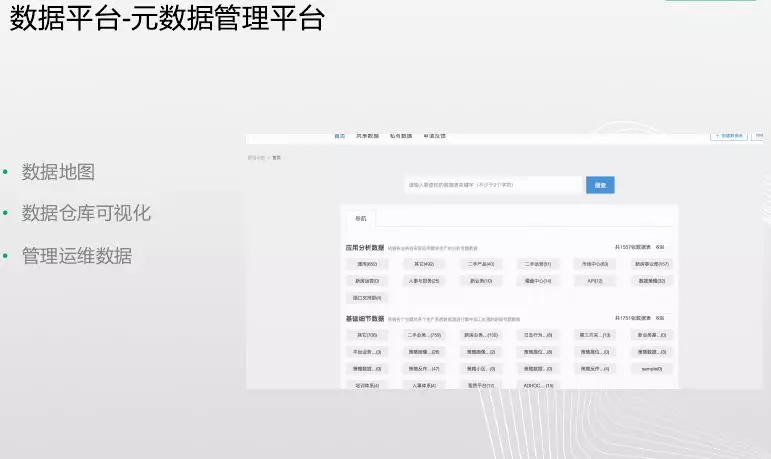Select the 数据策略(32) tag
Screen dimensions: 771x459
click(652, 281)
